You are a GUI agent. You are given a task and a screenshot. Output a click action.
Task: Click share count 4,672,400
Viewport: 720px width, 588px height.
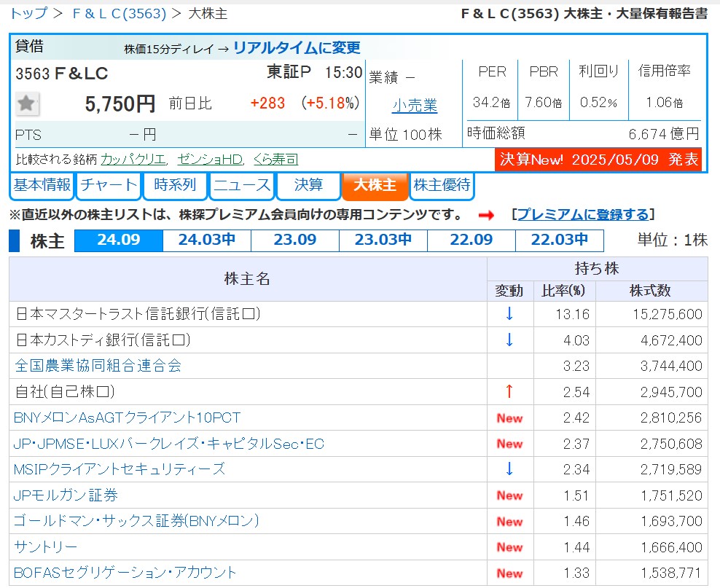pos(671,340)
